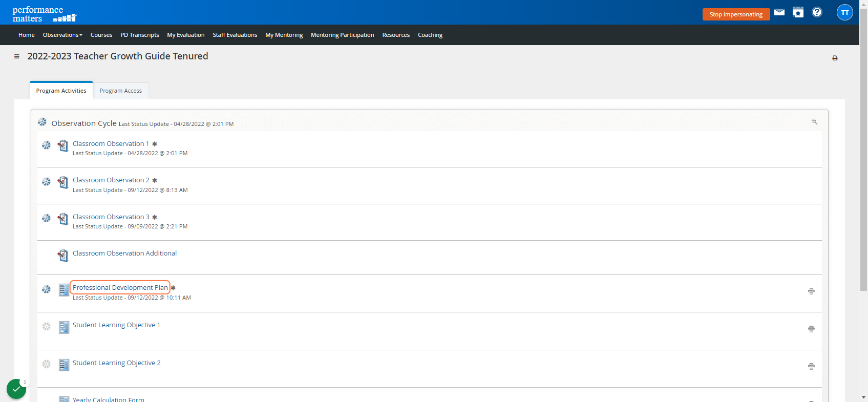Screen dimensions: 868x402
Task: Click the Observation Cycle heading text
Action: (x=84, y=123)
